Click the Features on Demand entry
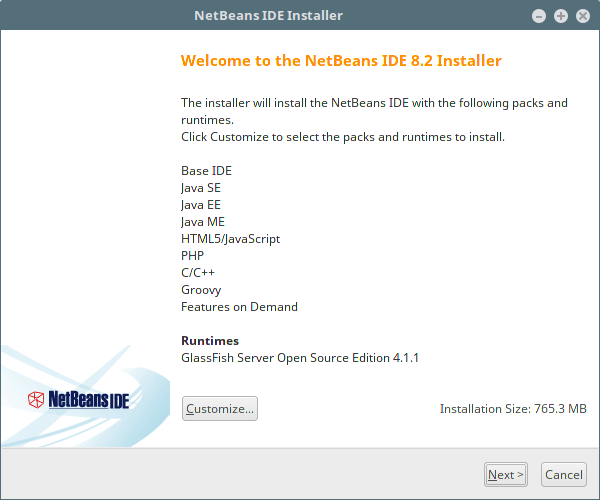This screenshot has height=500, width=600. click(239, 307)
